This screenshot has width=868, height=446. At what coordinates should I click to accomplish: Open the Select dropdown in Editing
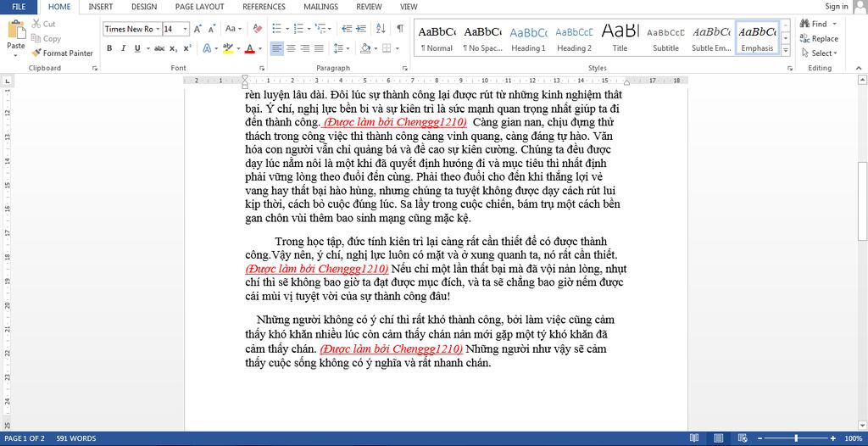tap(820, 53)
